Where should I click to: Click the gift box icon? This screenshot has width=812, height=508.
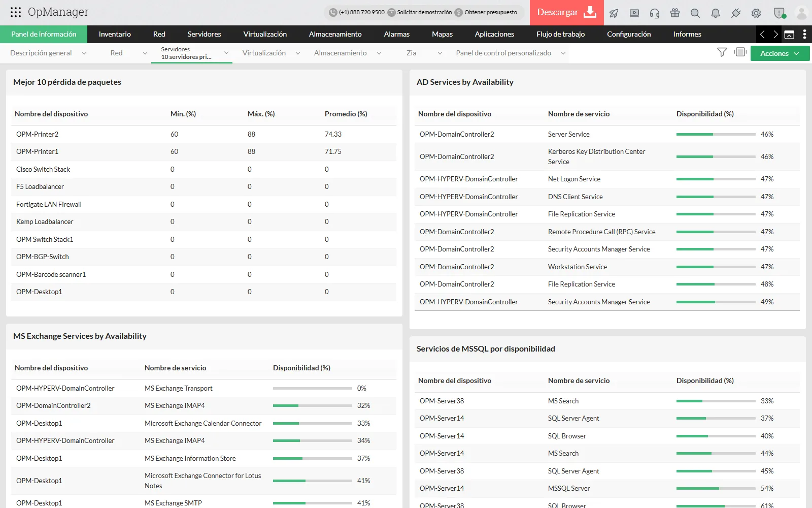point(675,13)
